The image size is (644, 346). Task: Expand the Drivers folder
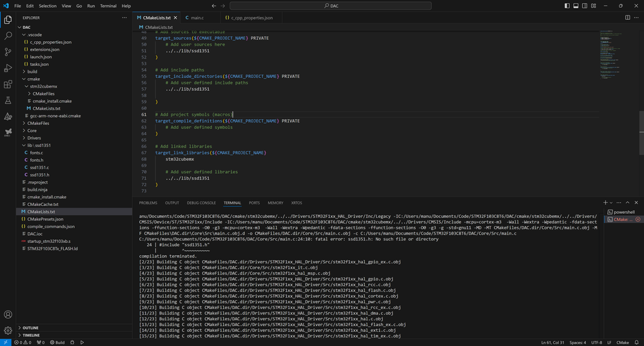(34, 138)
